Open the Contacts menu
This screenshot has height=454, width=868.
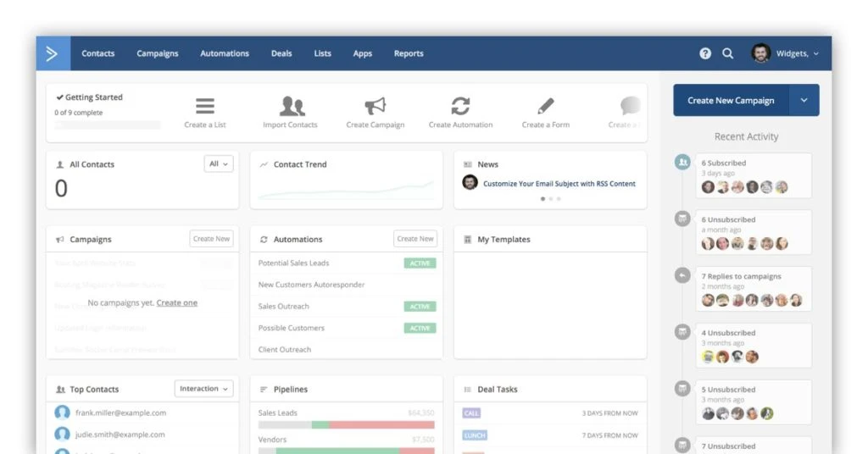coord(98,53)
